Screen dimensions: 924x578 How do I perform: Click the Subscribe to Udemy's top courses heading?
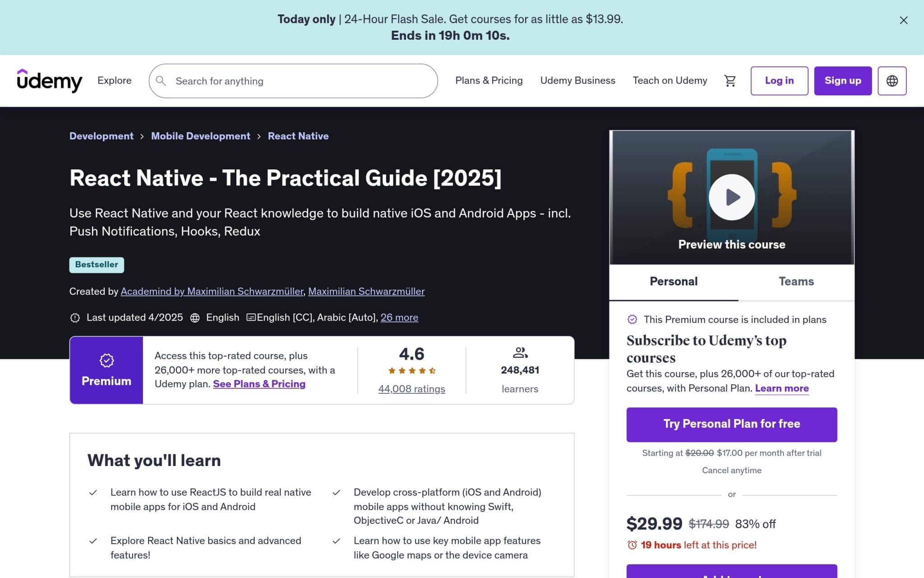(x=706, y=349)
